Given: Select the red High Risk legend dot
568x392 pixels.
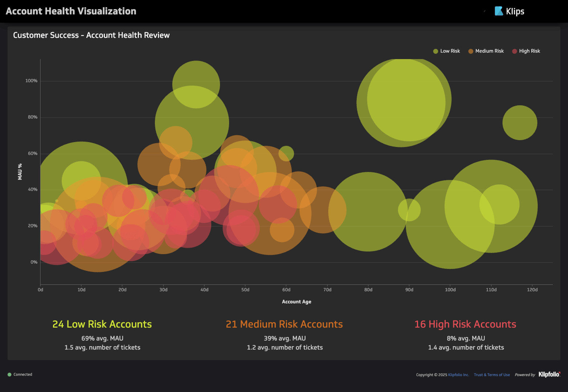Looking at the screenshot, I should click(x=514, y=51).
